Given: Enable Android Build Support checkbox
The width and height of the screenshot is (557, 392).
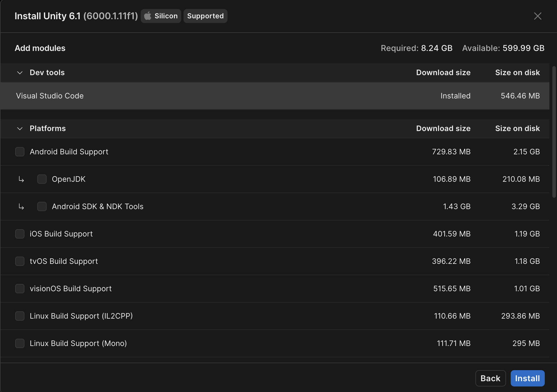Looking at the screenshot, I should tap(20, 152).
